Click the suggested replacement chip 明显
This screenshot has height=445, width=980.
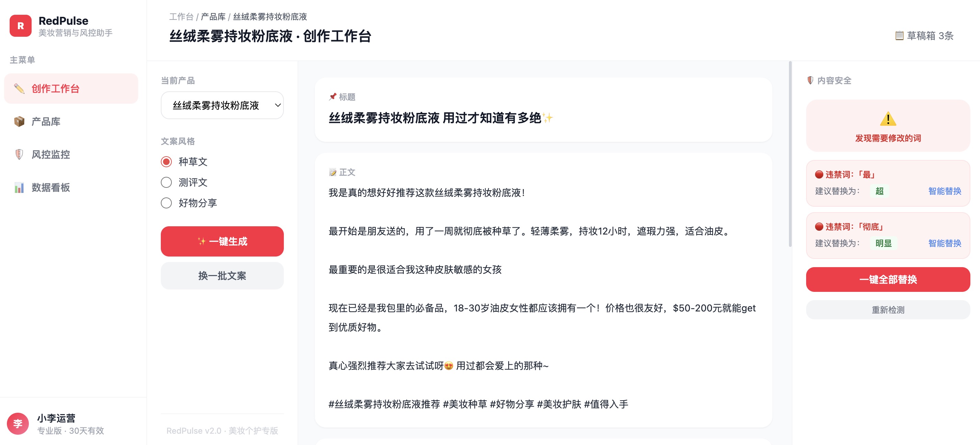(x=883, y=243)
